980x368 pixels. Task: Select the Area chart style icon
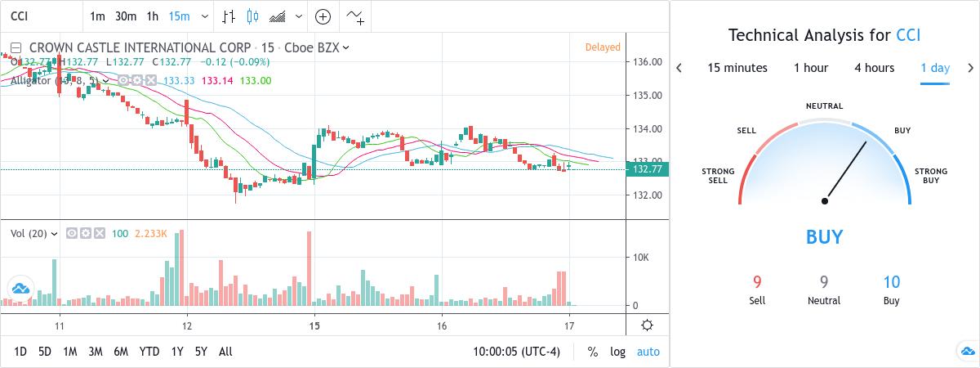click(278, 16)
